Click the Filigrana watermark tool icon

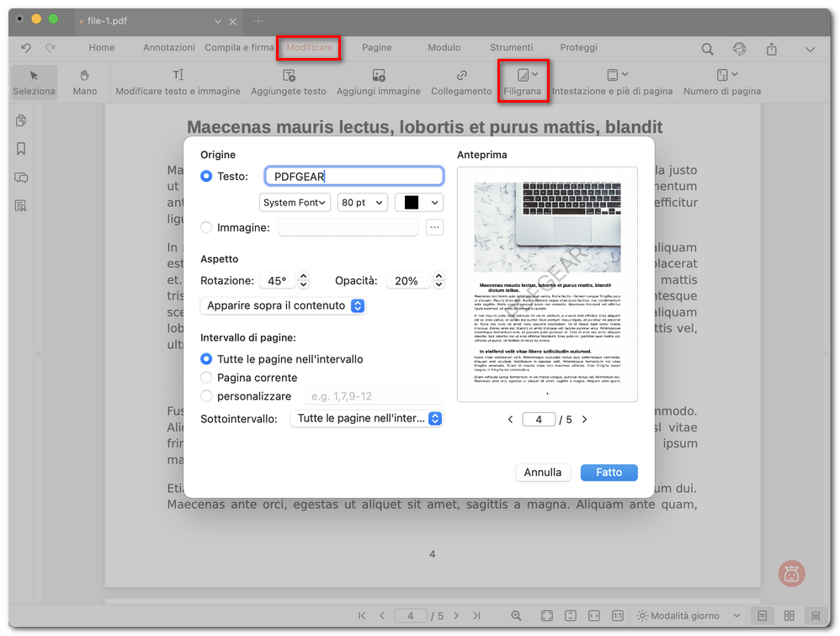(523, 76)
